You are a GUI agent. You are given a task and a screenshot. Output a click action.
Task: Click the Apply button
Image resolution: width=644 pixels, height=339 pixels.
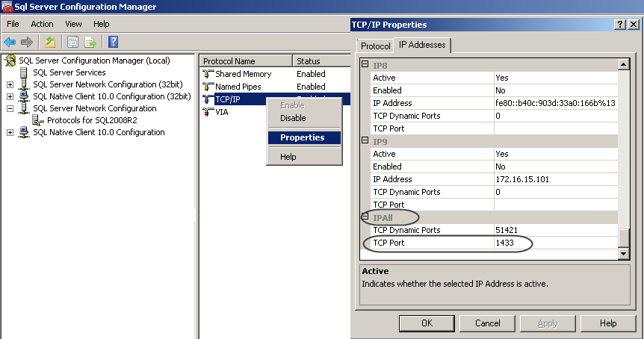pos(548,323)
